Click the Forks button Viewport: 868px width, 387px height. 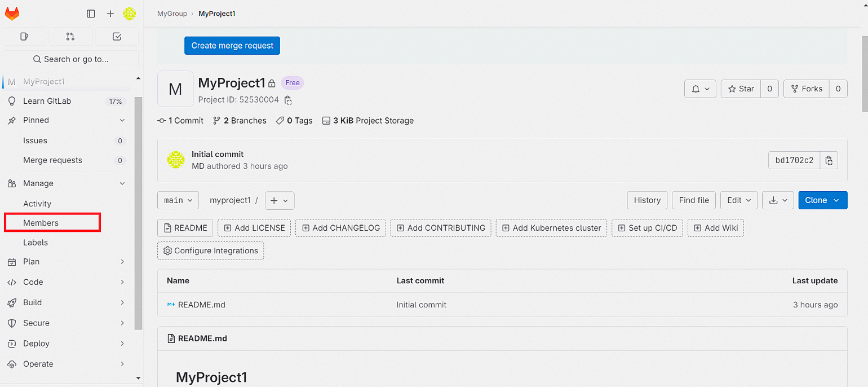pos(807,89)
